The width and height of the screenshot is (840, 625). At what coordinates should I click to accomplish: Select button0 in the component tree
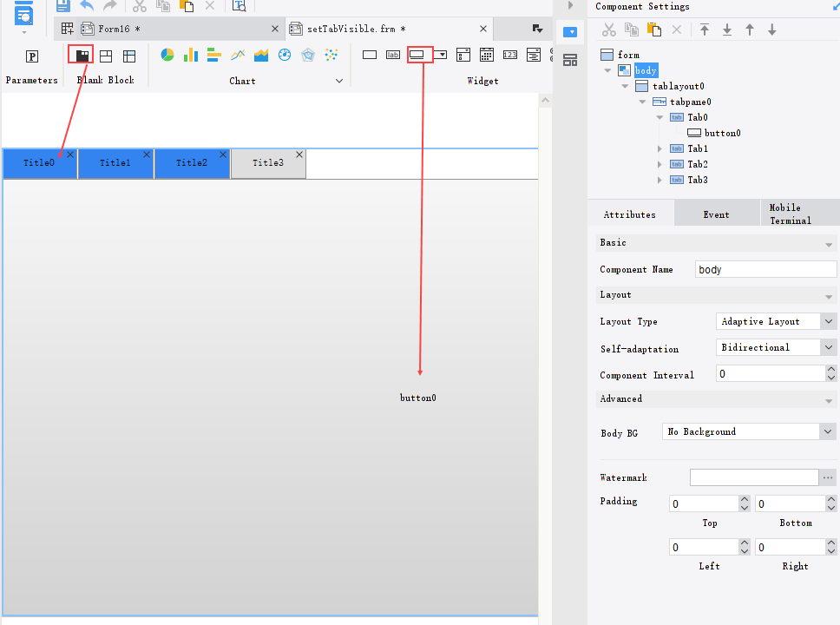point(714,133)
